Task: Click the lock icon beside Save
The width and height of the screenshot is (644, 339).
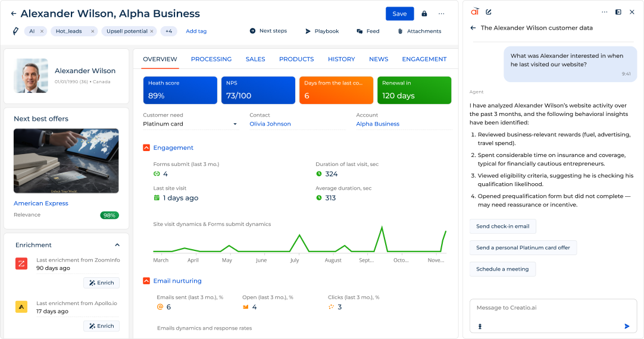Action: coord(424,14)
